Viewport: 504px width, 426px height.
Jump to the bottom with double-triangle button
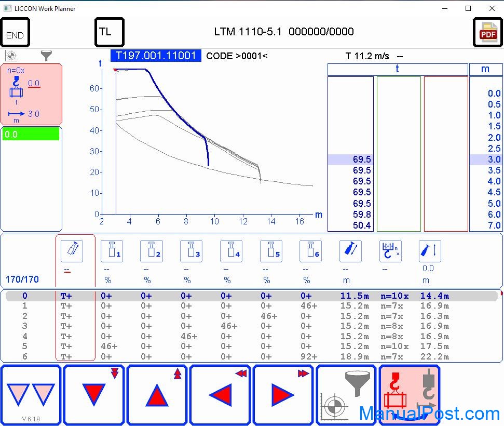[31, 395]
